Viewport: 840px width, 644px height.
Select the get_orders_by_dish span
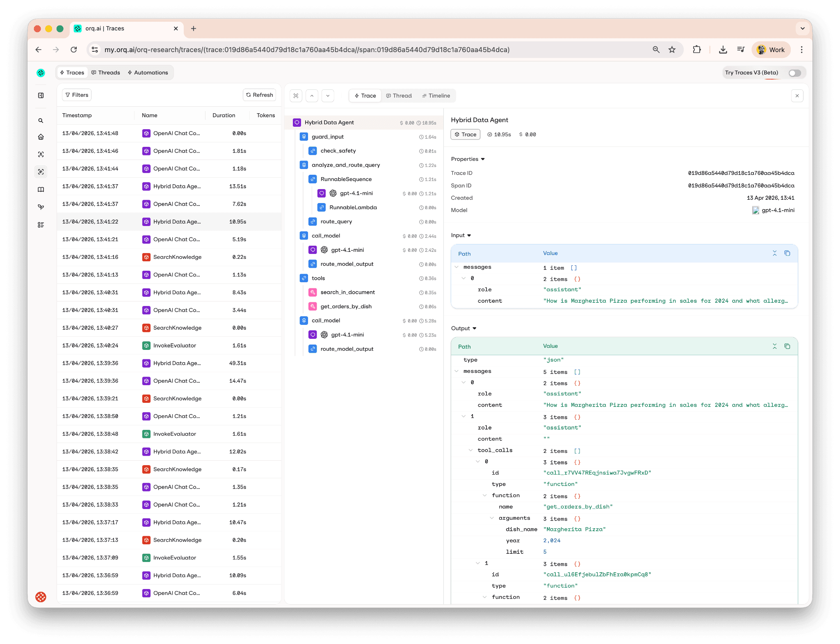click(x=346, y=307)
